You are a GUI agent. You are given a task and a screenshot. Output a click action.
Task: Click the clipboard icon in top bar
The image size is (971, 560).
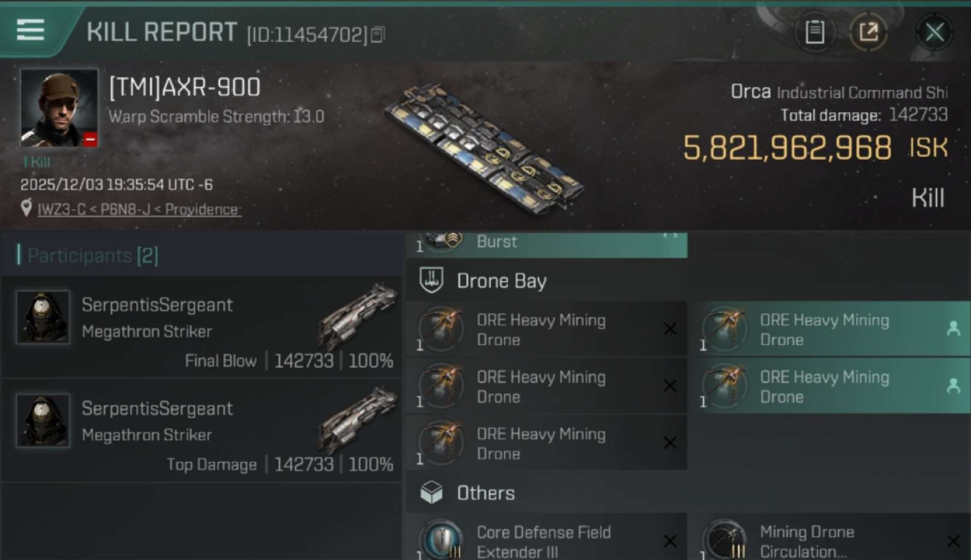coord(815,32)
